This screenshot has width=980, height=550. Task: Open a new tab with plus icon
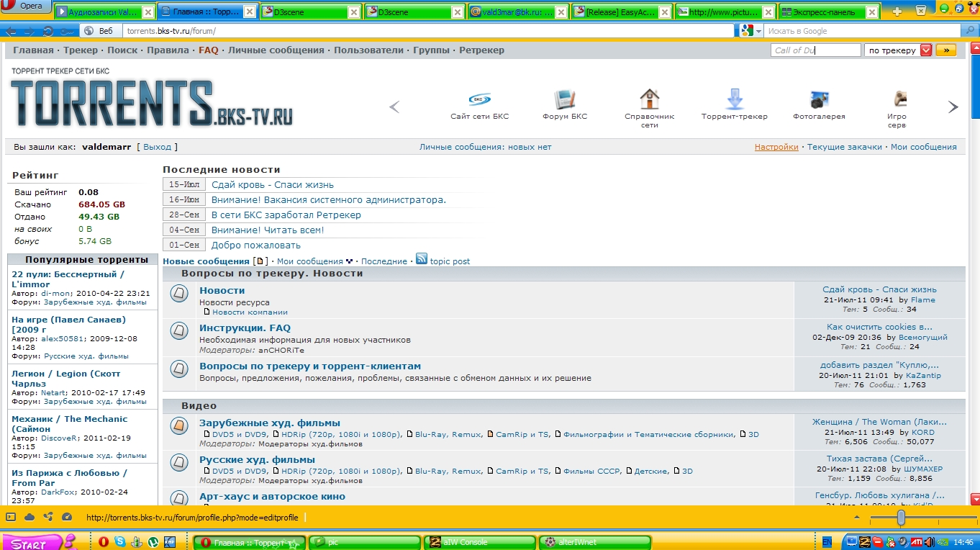(897, 12)
